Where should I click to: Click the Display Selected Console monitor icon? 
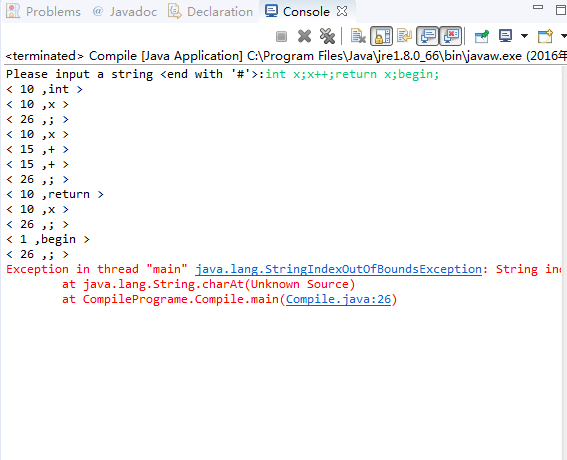click(x=505, y=36)
